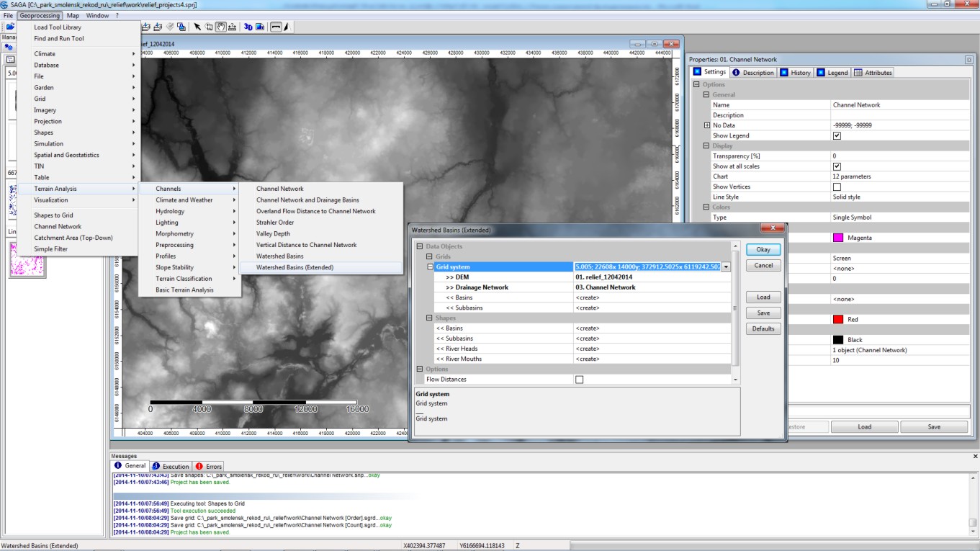Uncheck the Show Legend checkbox
980x551 pixels.
(837, 135)
